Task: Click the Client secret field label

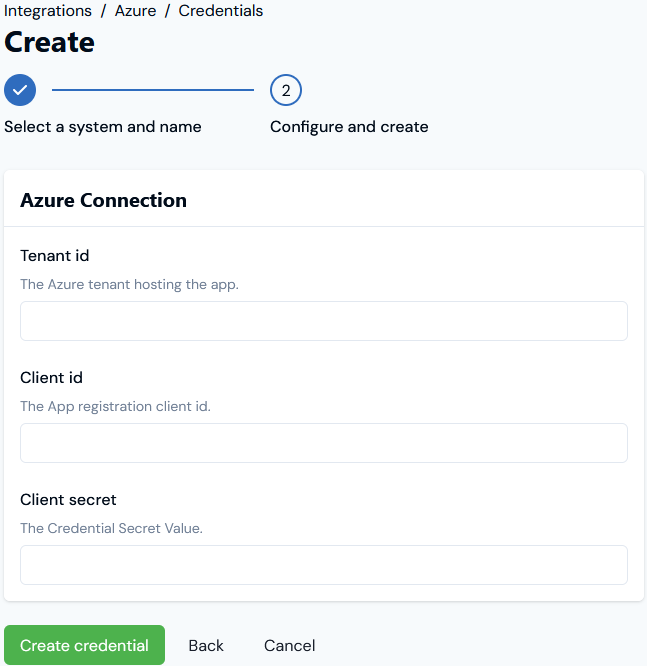Action: 68,500
